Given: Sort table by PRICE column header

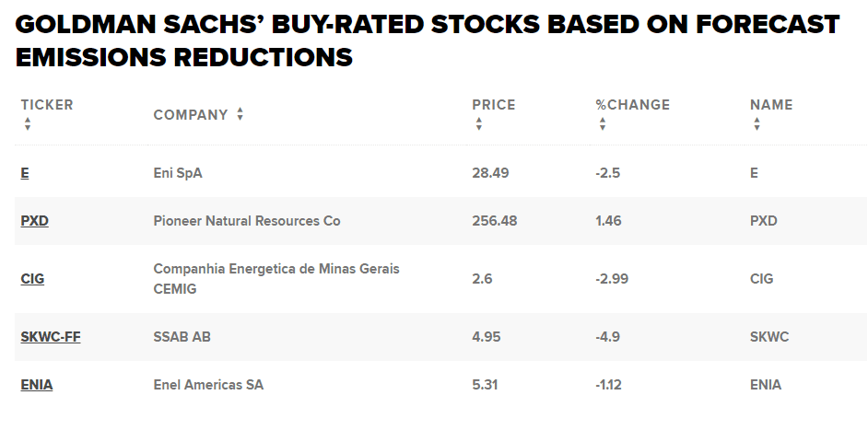Looking at the screenshot, I should point(494,105).
